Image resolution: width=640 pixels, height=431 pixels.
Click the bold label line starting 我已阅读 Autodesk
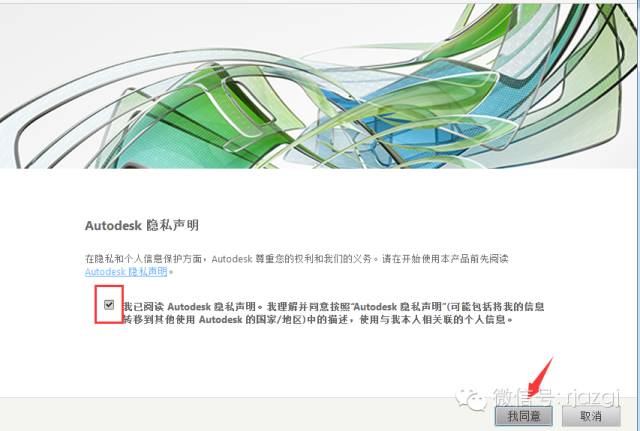pos(334,307)
